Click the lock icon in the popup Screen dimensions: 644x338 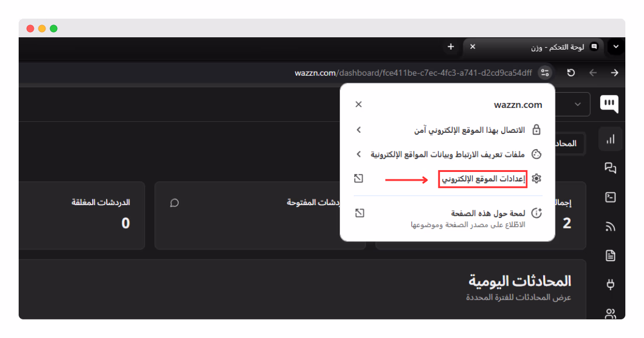pos(536,130)
